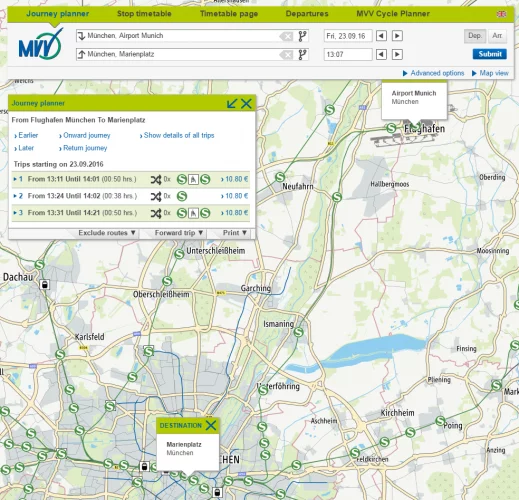
Task: Click the S-Bahn station icon at Ismaning
Action: 298,332
